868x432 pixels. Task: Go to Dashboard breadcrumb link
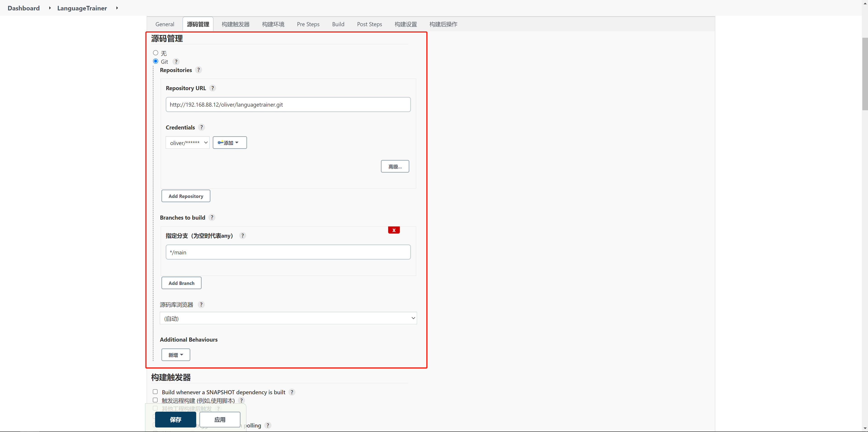(24, 8)
